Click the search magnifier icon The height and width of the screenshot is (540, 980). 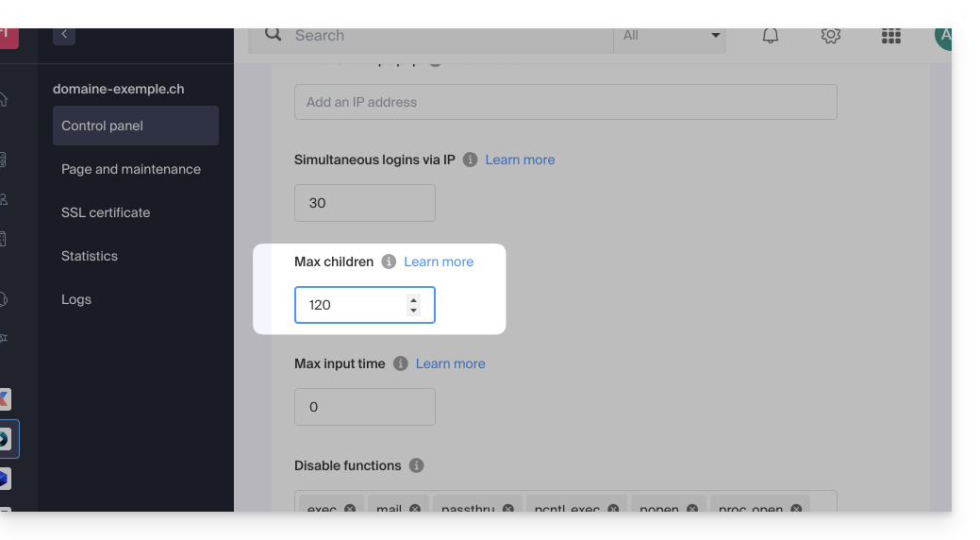pyautogui.click(x=274, y=35)
